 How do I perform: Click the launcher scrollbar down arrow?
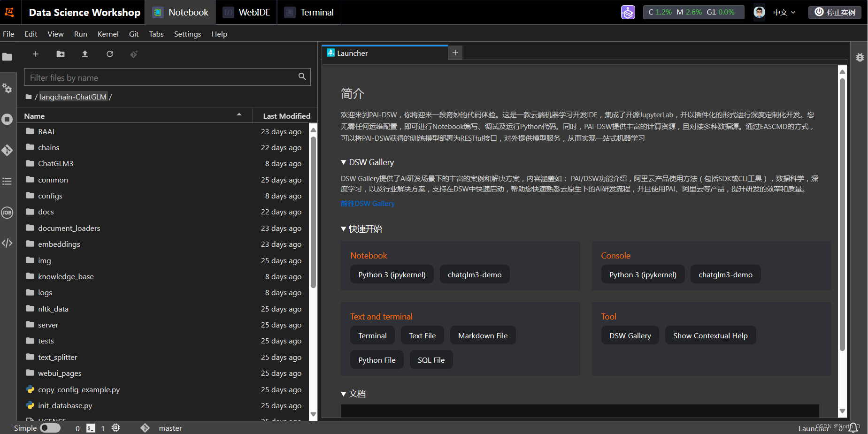842,411
